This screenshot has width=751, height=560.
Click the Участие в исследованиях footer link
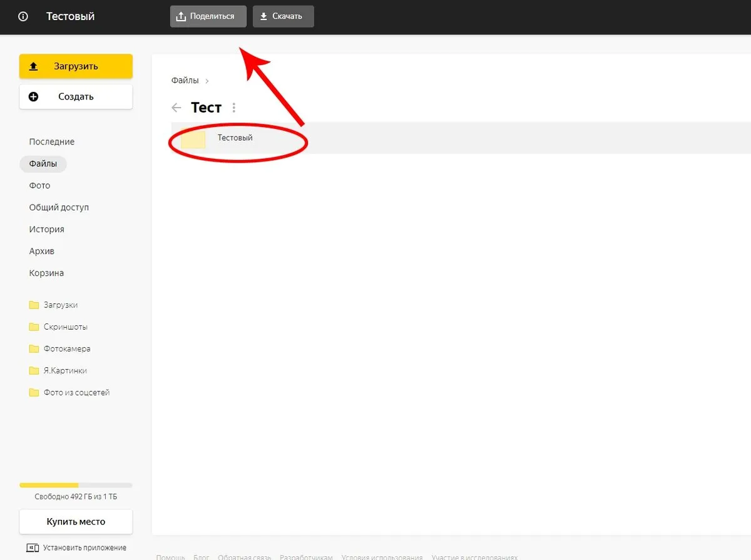click(474, 557)
